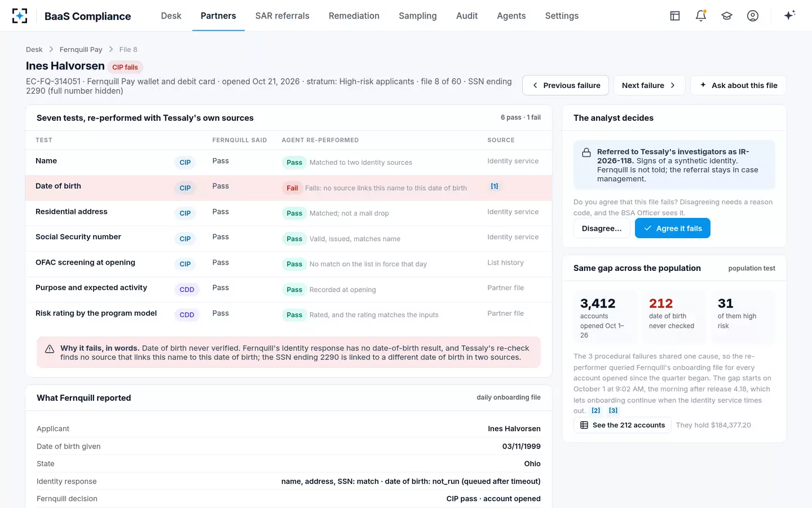812x508 pixels.
Task: Click the date of birth value 03/11/1999
Action: click(521, 446)
